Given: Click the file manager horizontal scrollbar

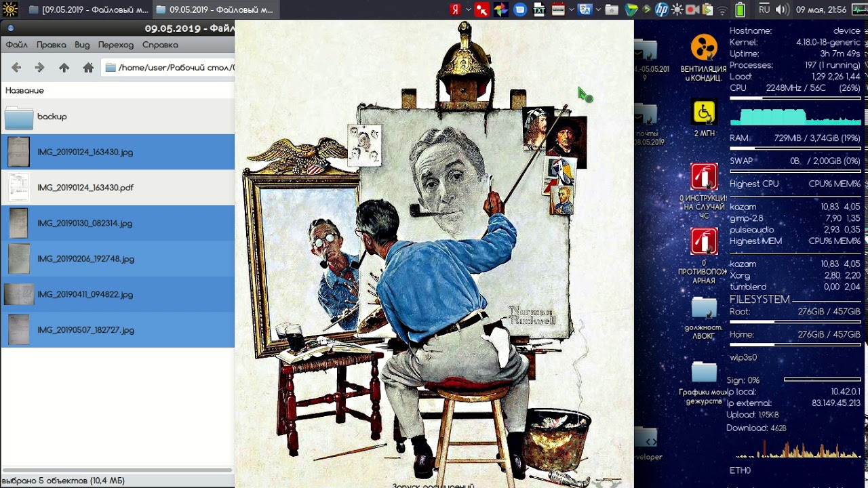Looking at the screenshot, I should (117, 470).
